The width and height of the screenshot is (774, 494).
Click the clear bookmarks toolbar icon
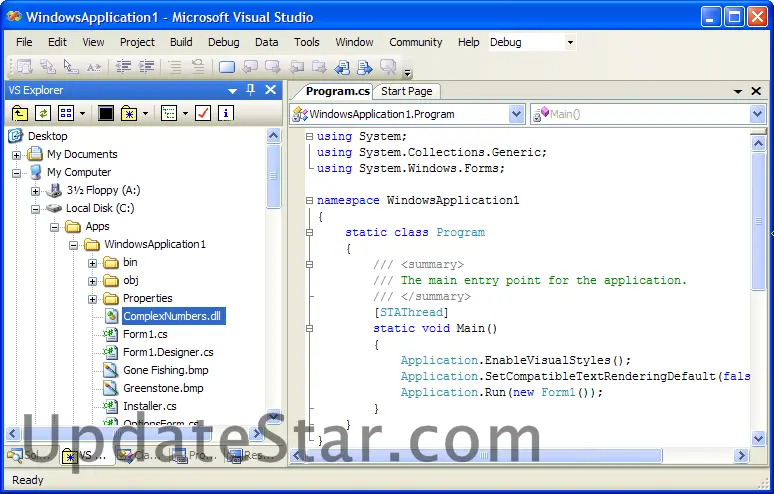click(x=387, y=67)
